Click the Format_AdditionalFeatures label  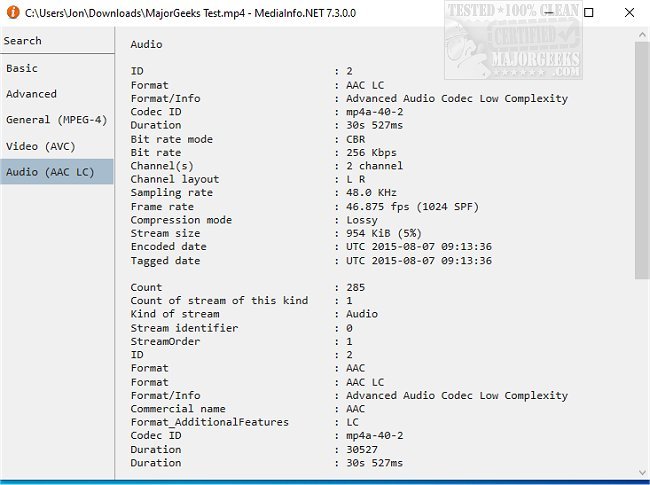(x=209, y=422)
